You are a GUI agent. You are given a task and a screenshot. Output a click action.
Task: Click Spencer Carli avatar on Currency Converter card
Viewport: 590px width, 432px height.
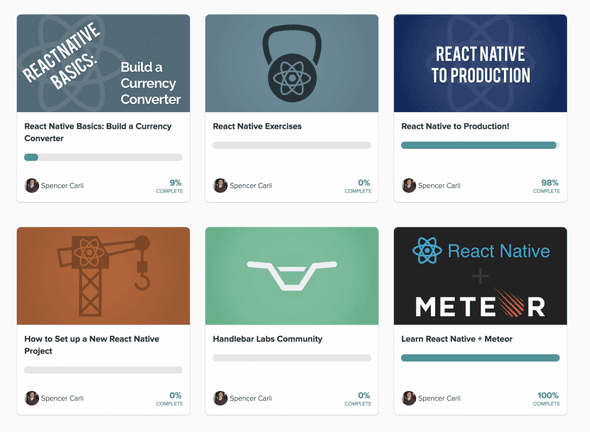[x=32, y=186]
